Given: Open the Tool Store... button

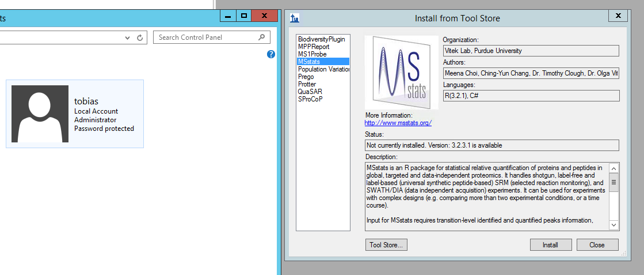Looking at the screenshot, I should (x=386, y=245).
